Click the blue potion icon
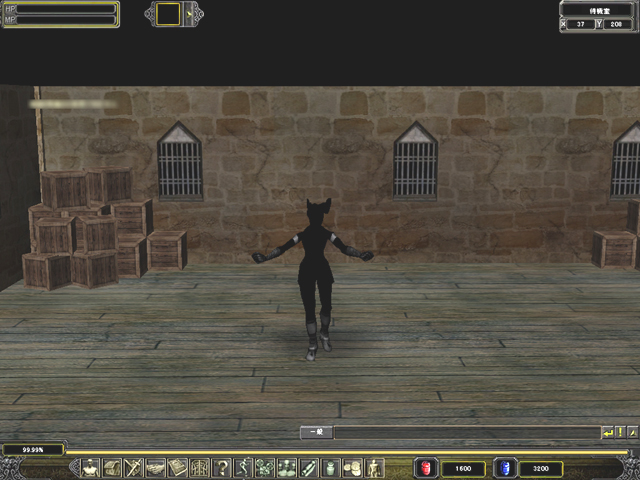Image resolution: width=640 pixels, height=480 pixels. (x=504, y=468)
